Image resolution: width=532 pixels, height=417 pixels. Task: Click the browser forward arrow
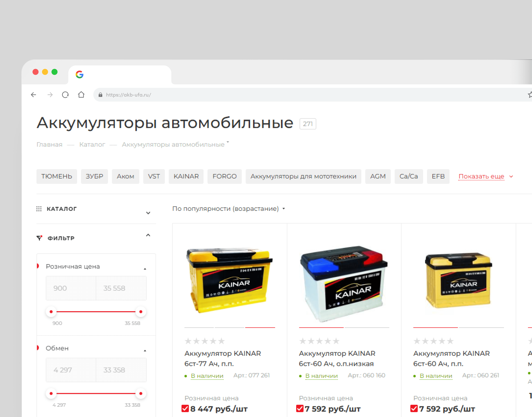click(x=50, y=95)
